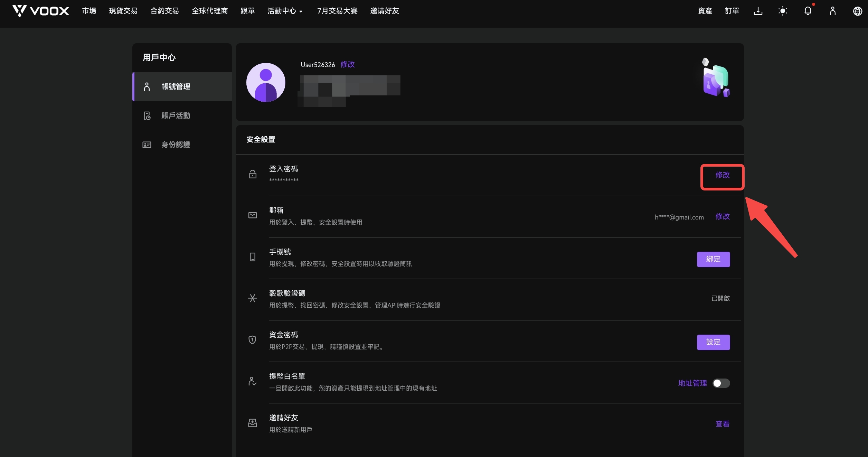
Task: Select 帳號管理 sidebar tab
Action: 182,87
